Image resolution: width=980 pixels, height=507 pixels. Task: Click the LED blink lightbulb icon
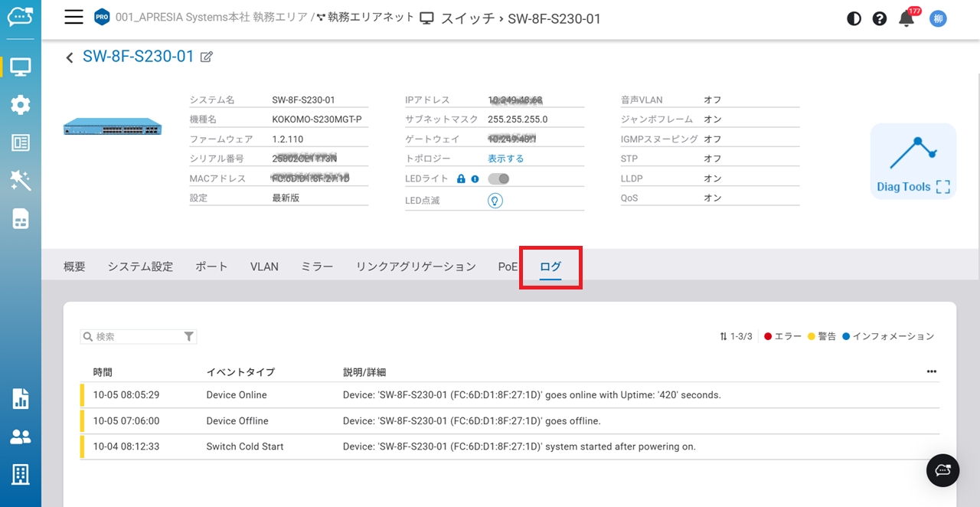click(495, 201)
